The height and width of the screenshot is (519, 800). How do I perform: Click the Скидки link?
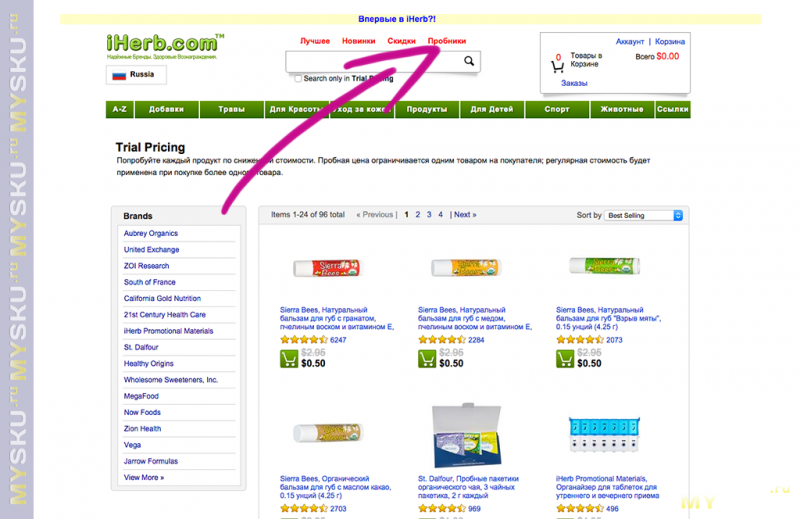point(402,41)
